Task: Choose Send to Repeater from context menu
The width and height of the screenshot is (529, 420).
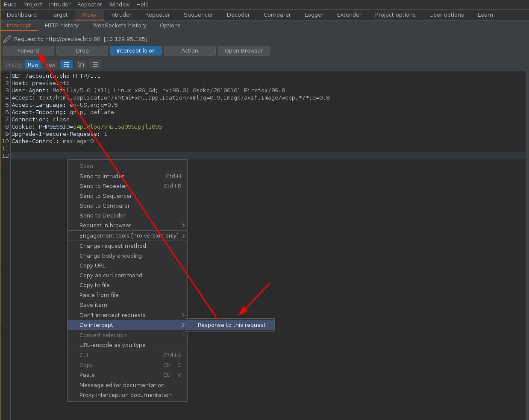Action: click(x=127, y=186)
